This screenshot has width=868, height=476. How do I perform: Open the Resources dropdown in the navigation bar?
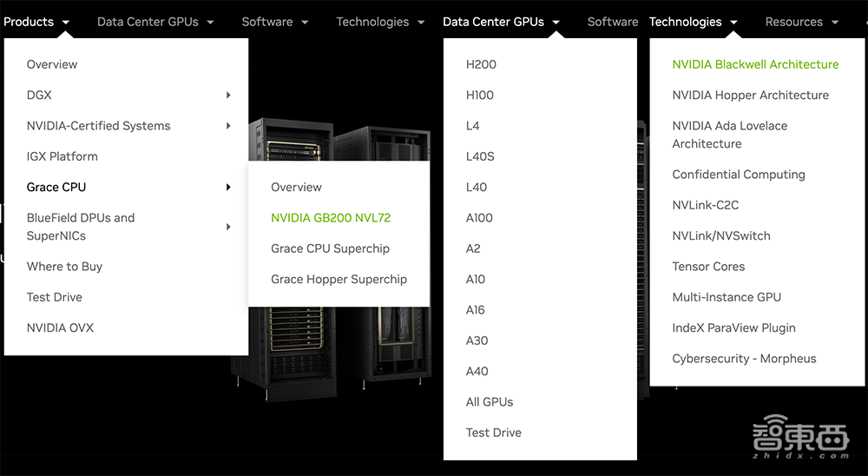click(x=801, y=22)
